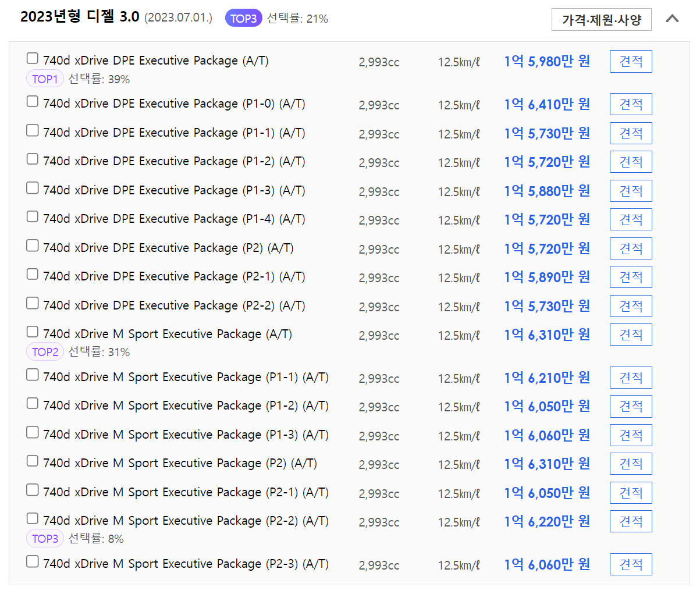Select the 1억 5,890만 원 price
Screen dimensions: 700x594
click(x=547, y=277)
